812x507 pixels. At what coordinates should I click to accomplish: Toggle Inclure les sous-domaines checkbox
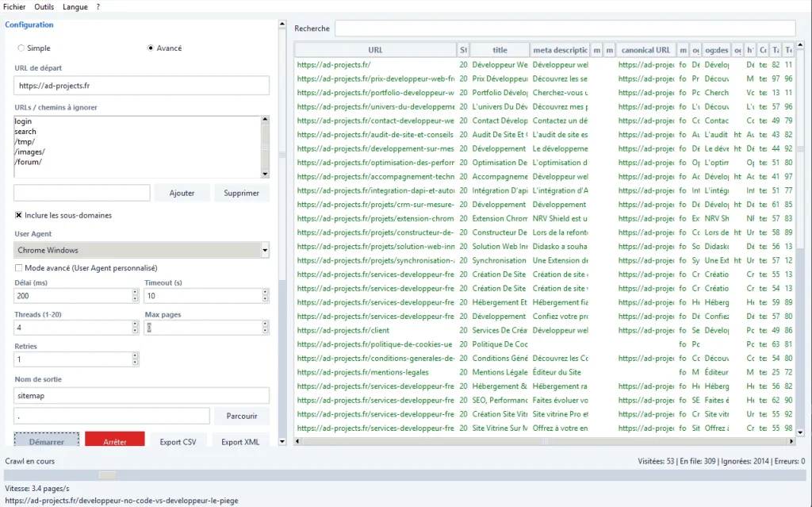coord(19,215)
